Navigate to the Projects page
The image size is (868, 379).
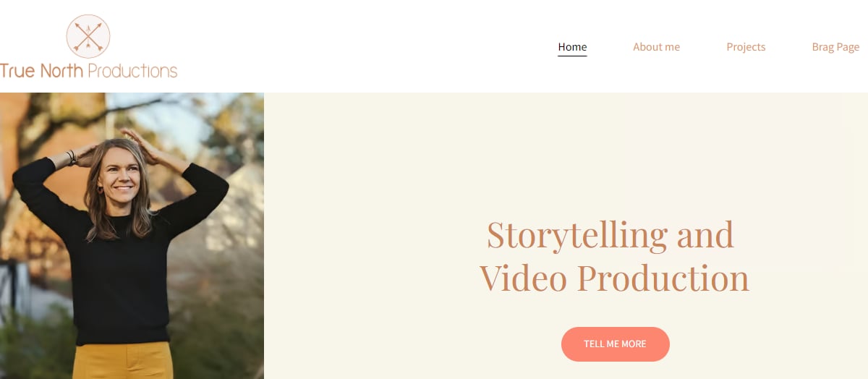(x=746, y=47)
